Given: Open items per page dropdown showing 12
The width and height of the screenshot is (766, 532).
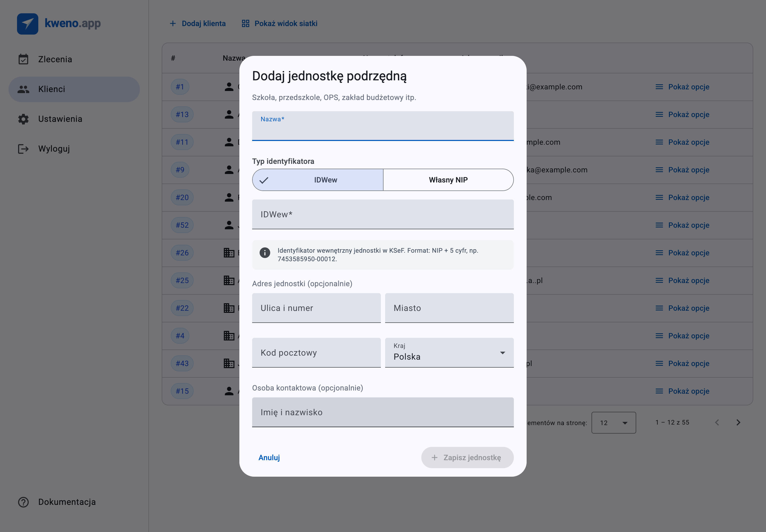Looking at the screenshot, I should (614, 423).
